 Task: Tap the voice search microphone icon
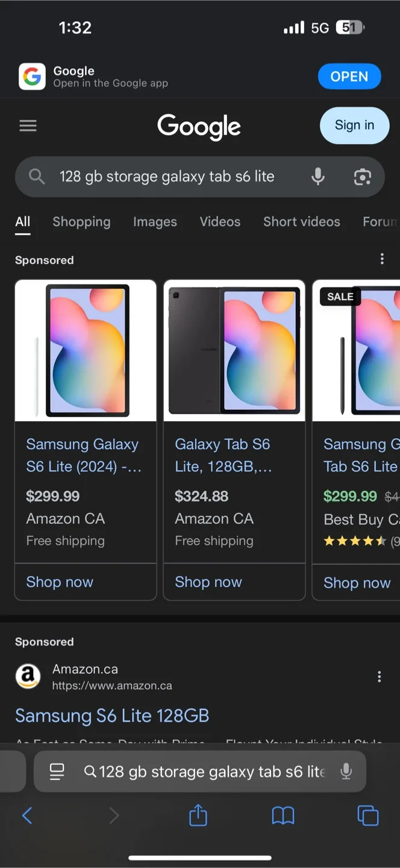pos(317,177)
